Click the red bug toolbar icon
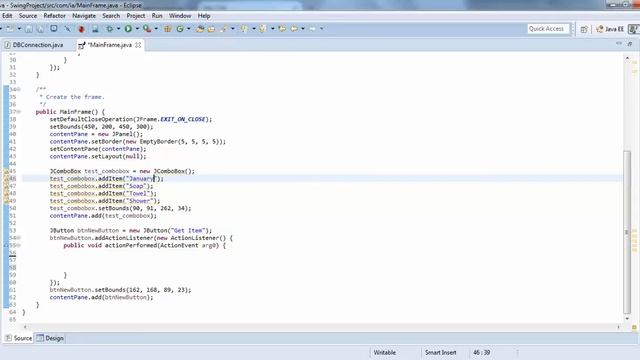640x360 pixels. [81, 29]
